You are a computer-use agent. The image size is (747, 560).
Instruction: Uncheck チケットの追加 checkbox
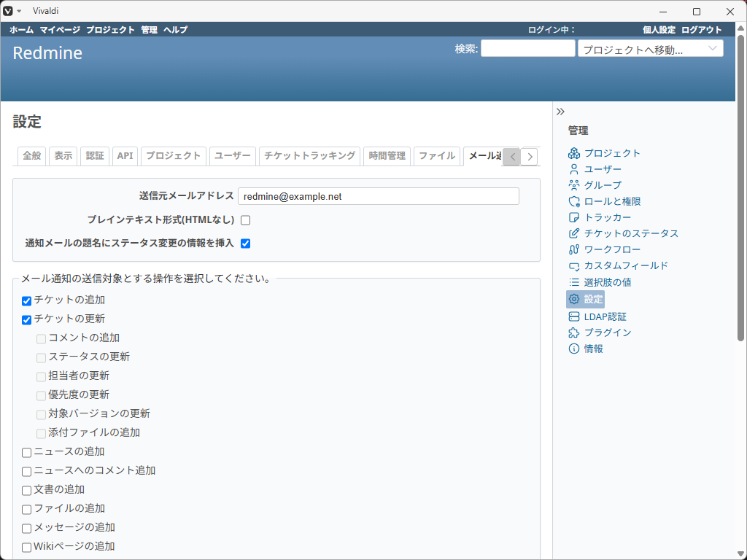tap(27, 301)
